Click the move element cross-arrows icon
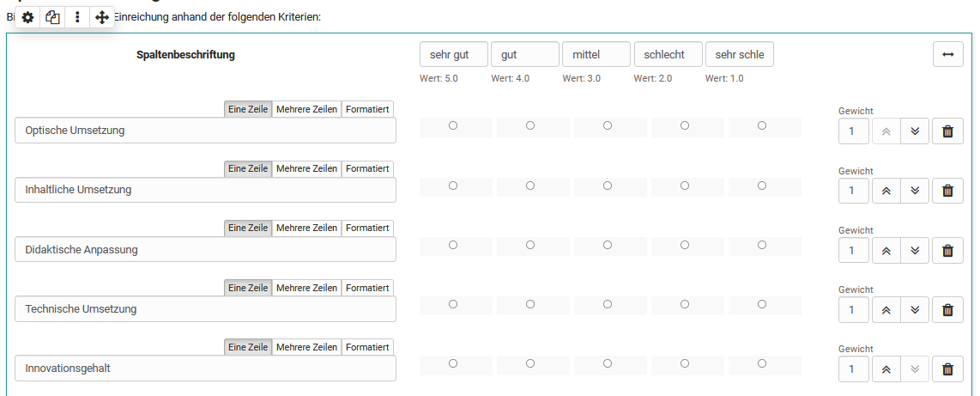This screenshot has height=396, width=980. pos(102,17)
